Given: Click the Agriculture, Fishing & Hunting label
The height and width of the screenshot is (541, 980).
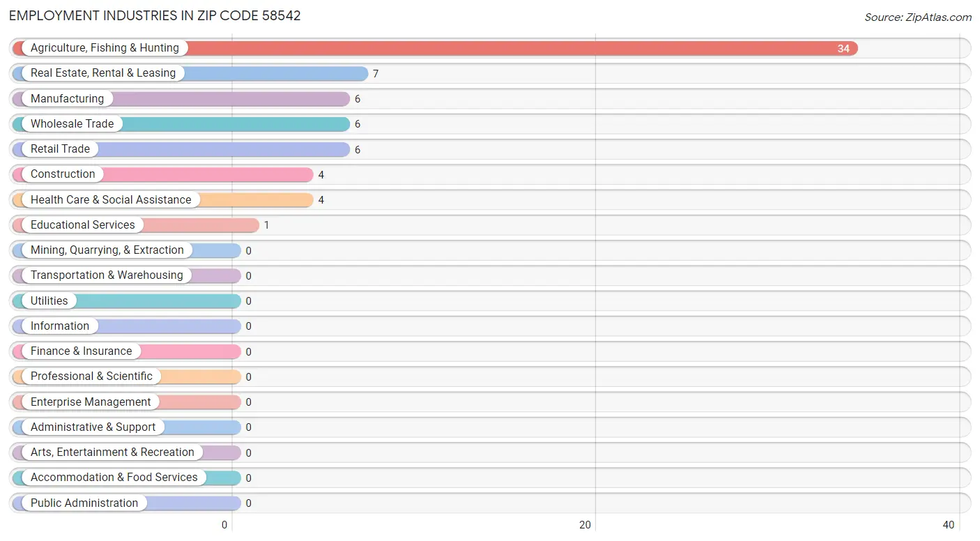Looking at the screenshot, I should [x=105, y=48].
